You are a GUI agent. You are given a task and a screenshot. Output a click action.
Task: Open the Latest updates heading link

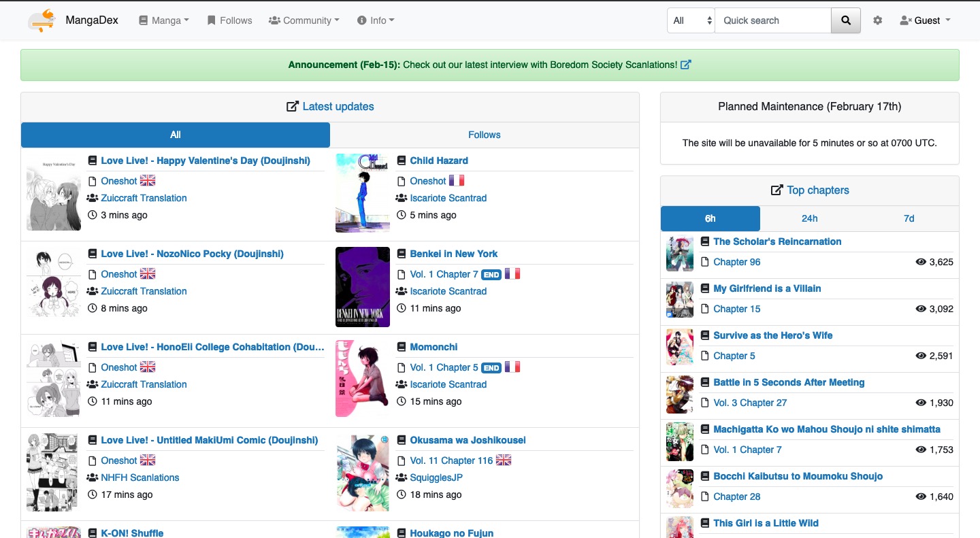[338, 106]
